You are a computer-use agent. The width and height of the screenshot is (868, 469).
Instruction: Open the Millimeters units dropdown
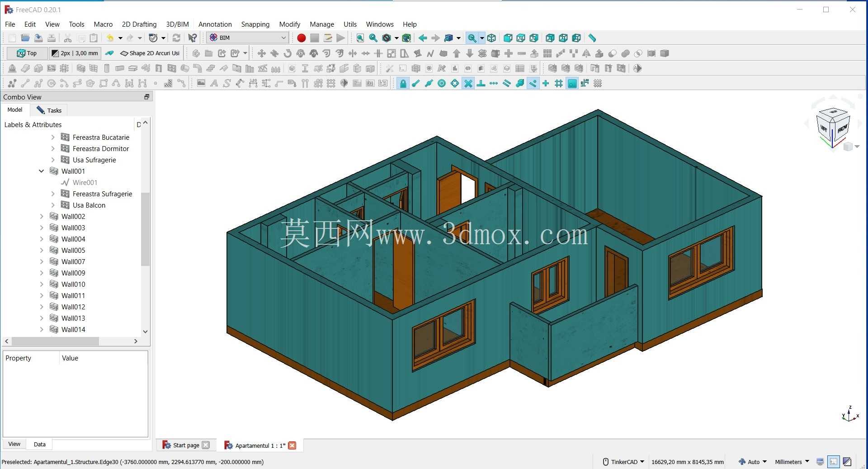click(x=792, y=462)
